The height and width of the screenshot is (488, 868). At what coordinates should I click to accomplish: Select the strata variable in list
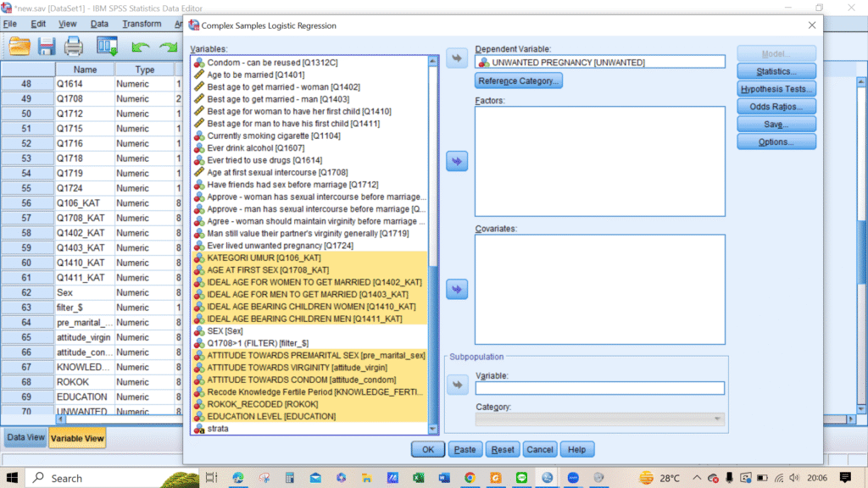point(218,429)
